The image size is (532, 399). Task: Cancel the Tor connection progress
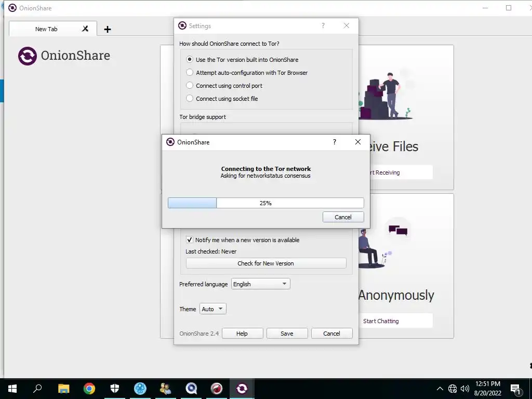tap(343, 217)
